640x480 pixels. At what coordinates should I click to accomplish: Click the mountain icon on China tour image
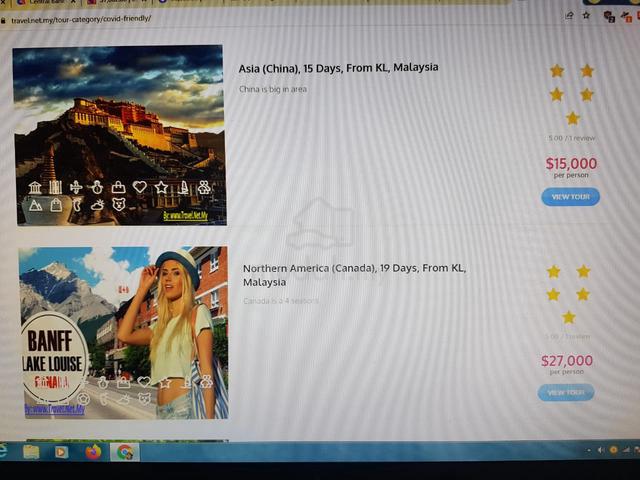(36, 205)
